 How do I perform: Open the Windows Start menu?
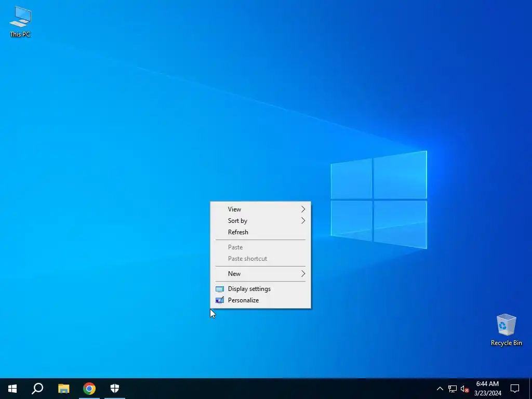pyautogui.click(x=12, y=389)
